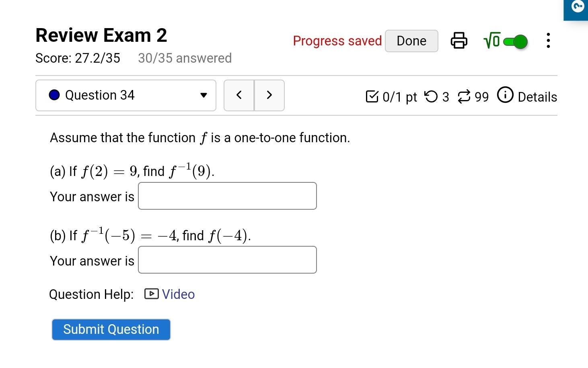Viewport: 588px width, 368px height.
Task: Focus the answer box for part (b)
Action: tap(227, 260)
